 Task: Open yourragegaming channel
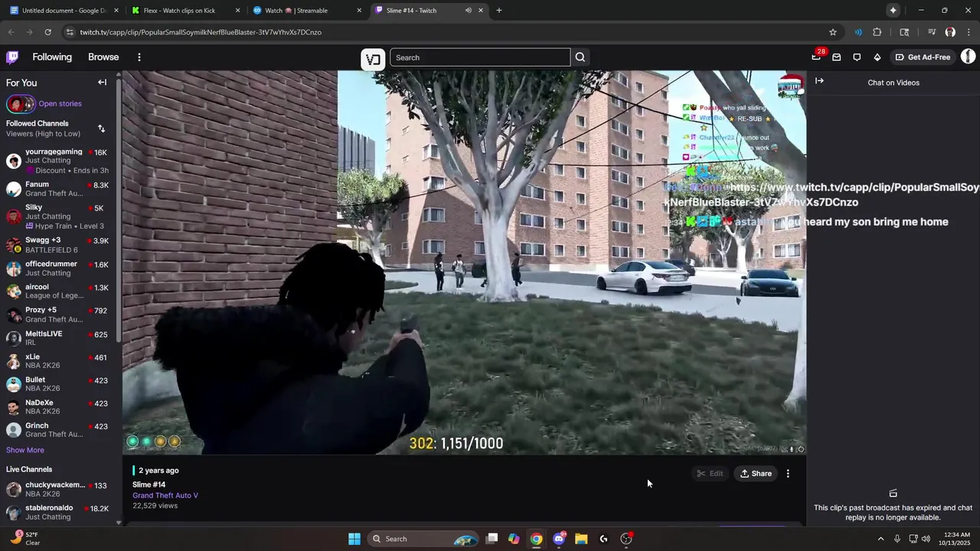pos(58,161)
